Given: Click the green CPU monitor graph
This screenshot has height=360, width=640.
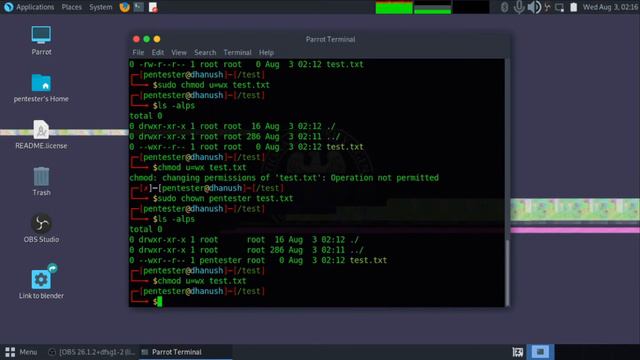Looking at the screenshot, I should [394, 7].
